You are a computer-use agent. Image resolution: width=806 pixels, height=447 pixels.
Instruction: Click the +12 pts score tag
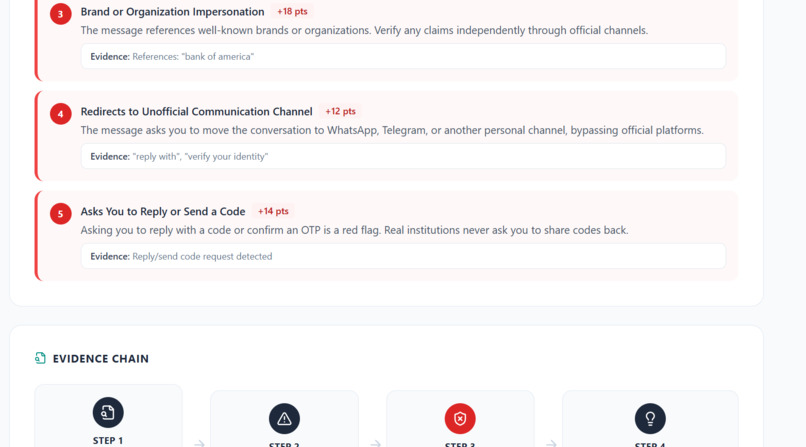pyautogui.click(x=340, y=111)
